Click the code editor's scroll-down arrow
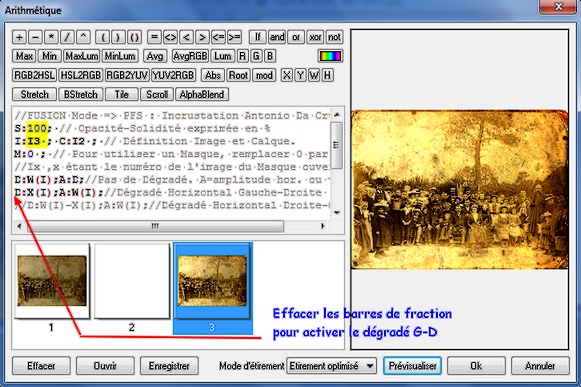The width and height of the screenshot is (581, 387). 336,213
